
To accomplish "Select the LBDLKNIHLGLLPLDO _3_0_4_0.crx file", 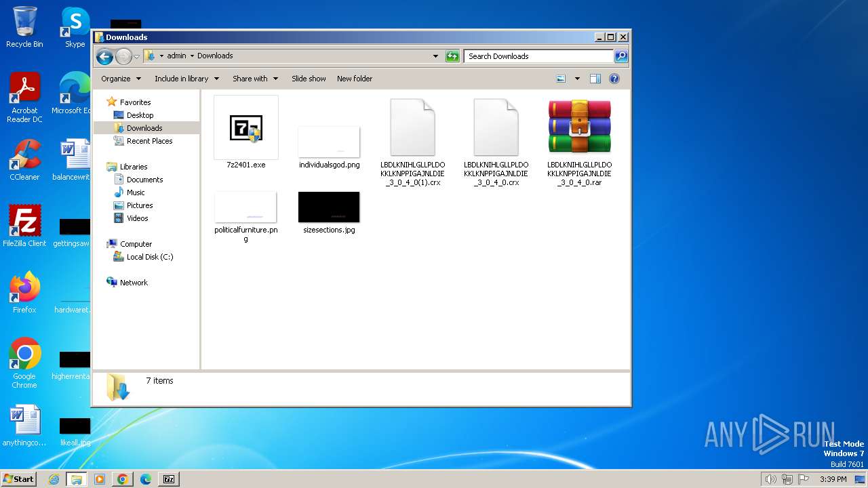I will tap(496, 142).
